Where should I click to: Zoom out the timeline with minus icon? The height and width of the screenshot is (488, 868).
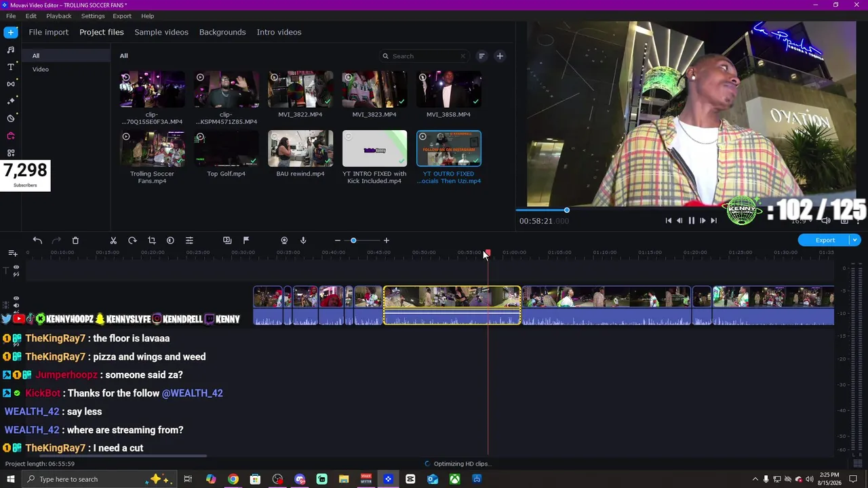point(338,241)
